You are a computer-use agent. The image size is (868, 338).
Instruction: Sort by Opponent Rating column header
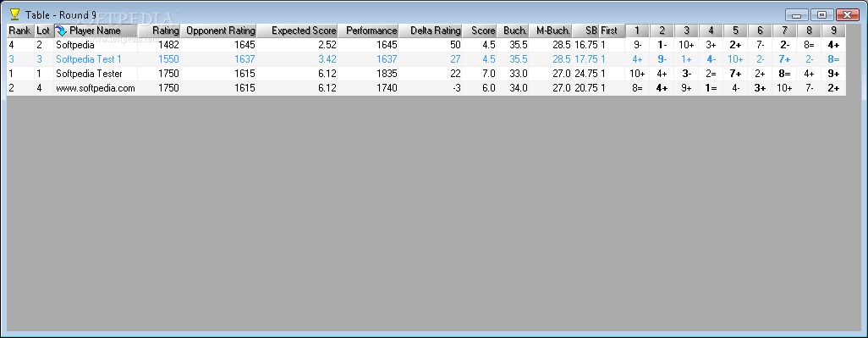tap(218, 31)
